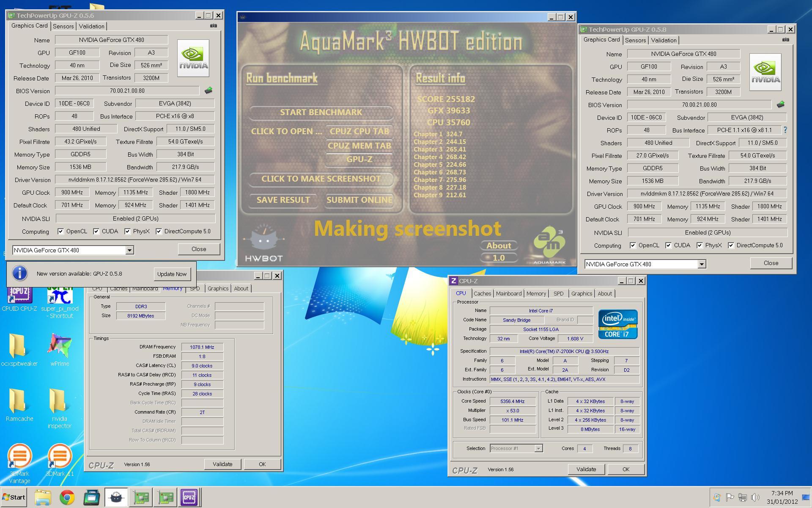The width and height of the screenshot is (812, 508).
Task: Click SAVE RESULT in AquaMark
Action: tap(283, 200)
